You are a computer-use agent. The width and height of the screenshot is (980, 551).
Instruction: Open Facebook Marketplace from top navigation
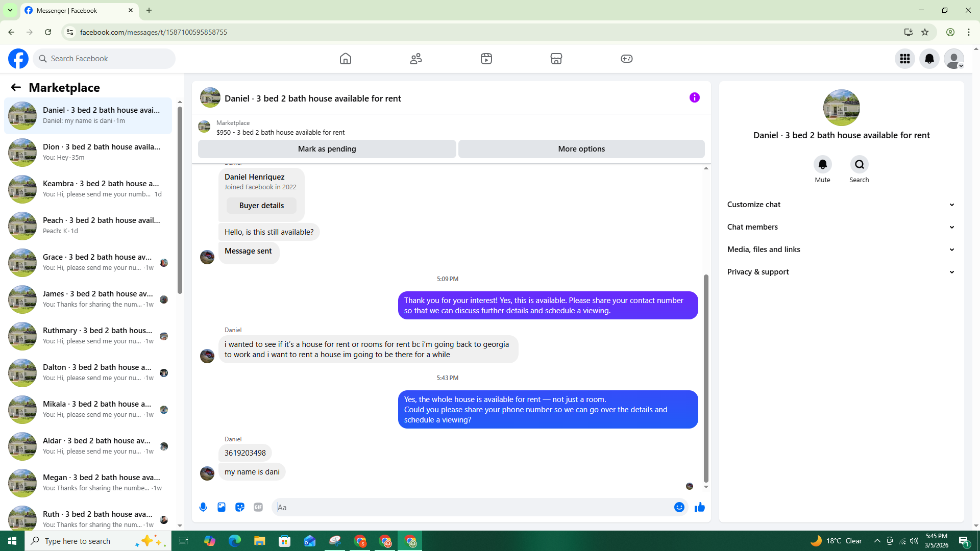pos(556,59)
